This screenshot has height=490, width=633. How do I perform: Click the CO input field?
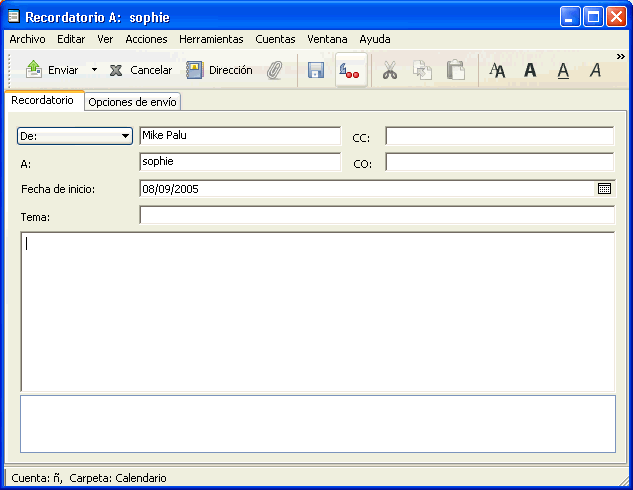[500, 161]
